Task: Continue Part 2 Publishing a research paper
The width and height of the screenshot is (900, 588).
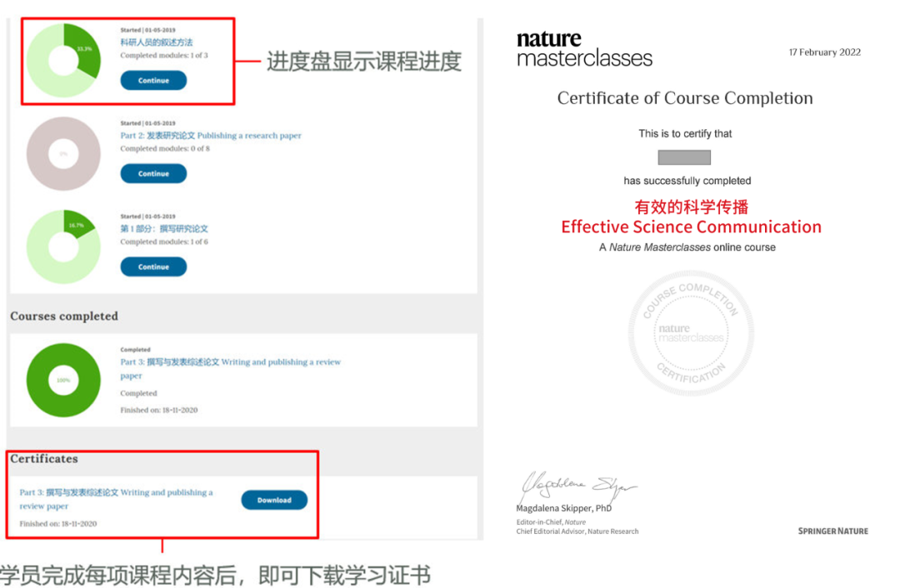Action: [153, 173]
